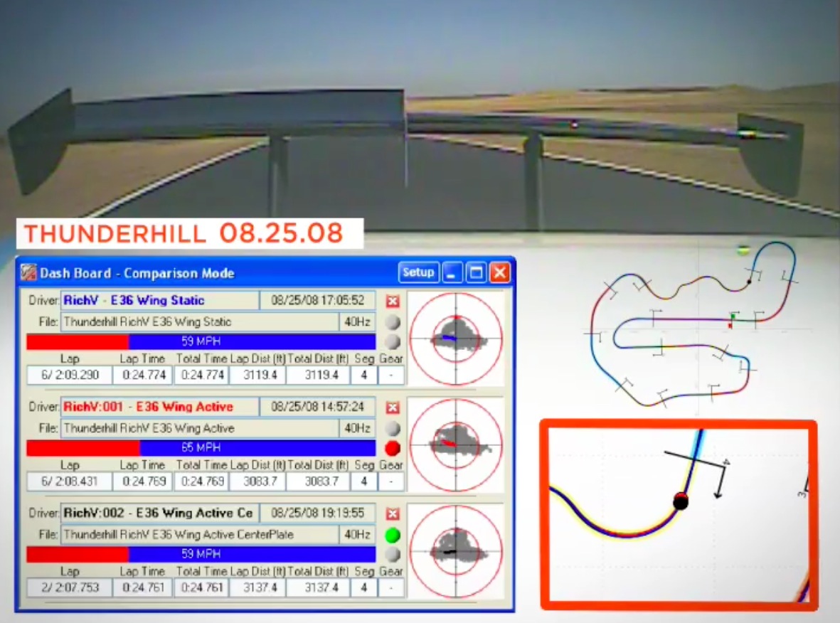Click the green indicator light for RichV:002
840x623 pixels.
(392, 535)
